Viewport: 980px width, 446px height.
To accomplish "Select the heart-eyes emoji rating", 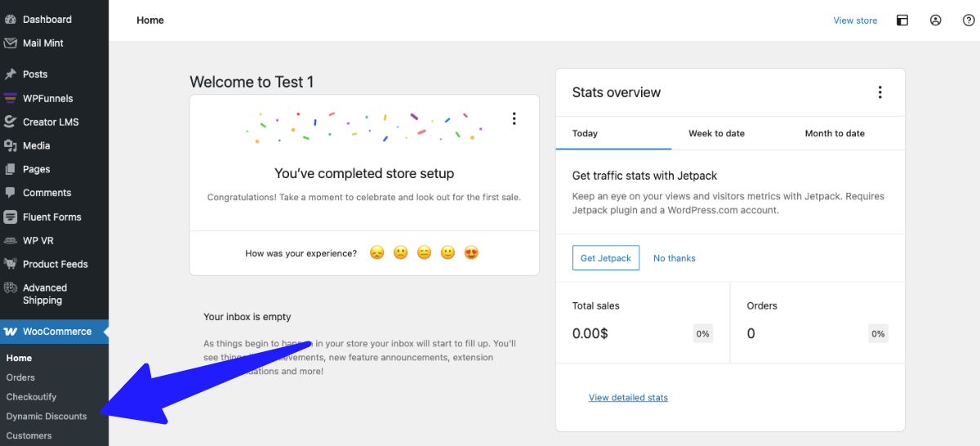I will [471, 253].
